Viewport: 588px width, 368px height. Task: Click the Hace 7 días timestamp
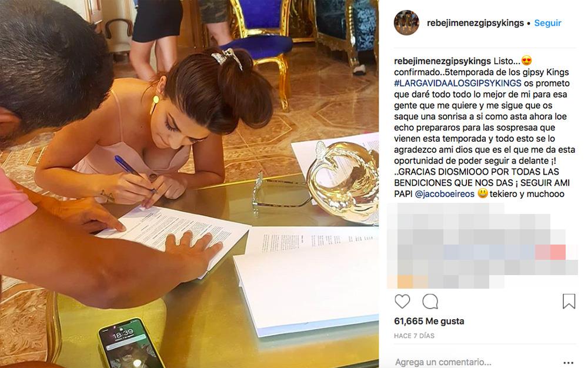point(414,336)
